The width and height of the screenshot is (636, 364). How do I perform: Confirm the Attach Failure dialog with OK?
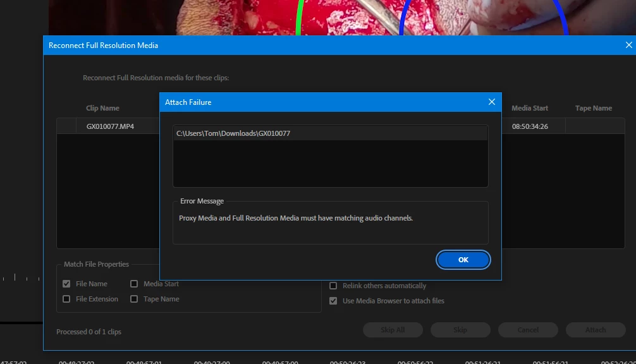pos(463,260)
